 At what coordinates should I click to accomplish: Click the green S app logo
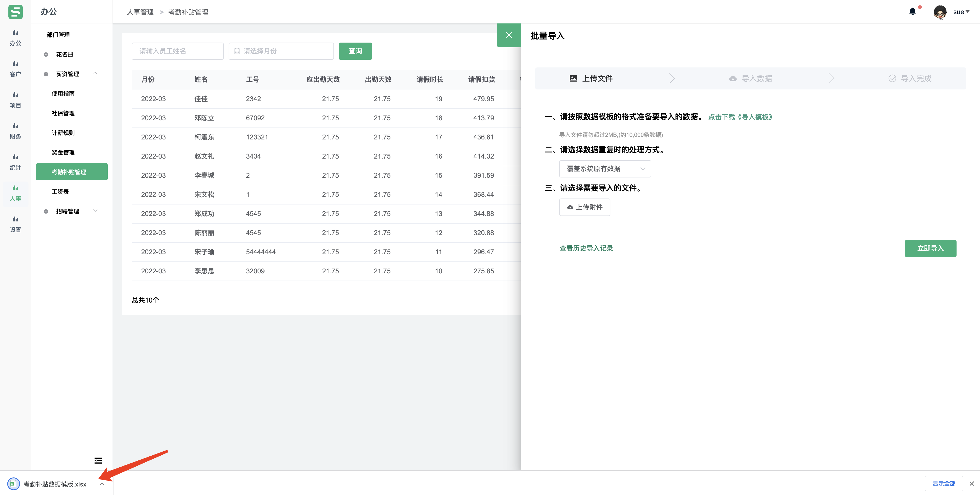[15, 12]
